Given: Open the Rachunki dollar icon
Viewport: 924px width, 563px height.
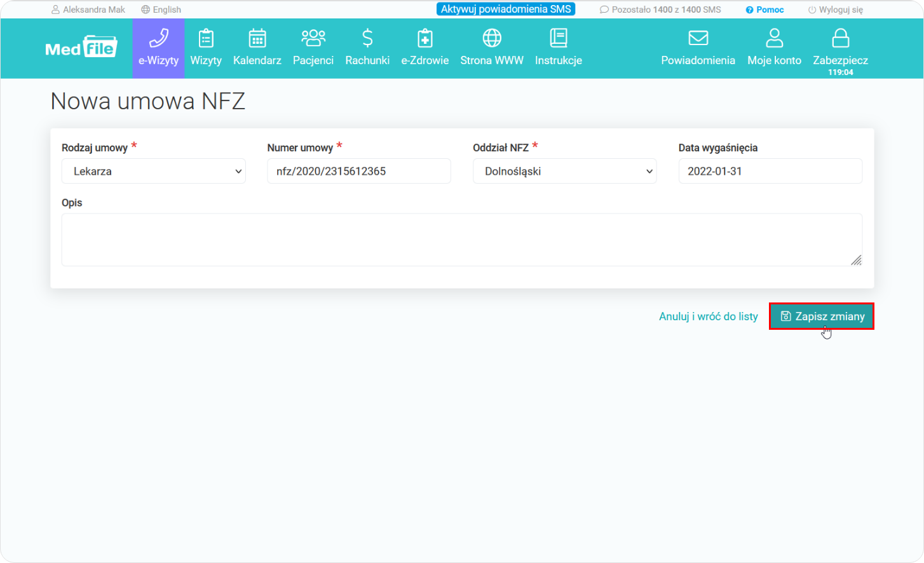Looking at the screenshot, I should click(x=367, y=38).
